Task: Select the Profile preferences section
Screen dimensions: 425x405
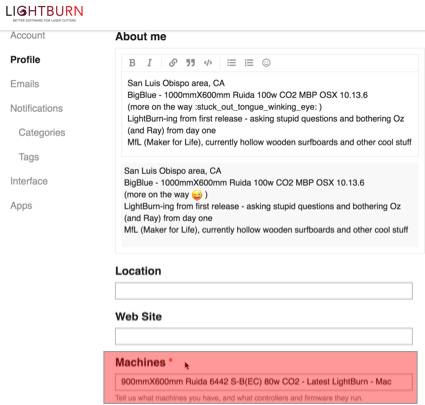Action: point(25,60)
